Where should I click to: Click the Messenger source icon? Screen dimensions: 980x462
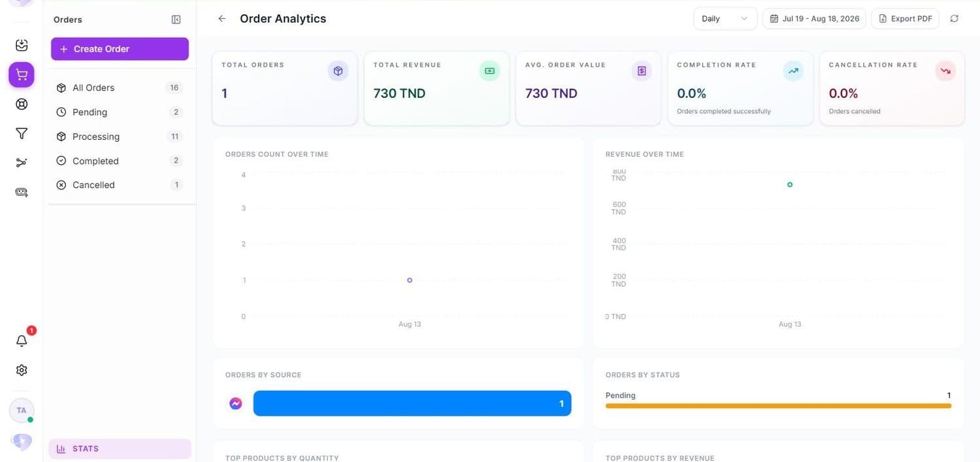click(x=236, y=403)
